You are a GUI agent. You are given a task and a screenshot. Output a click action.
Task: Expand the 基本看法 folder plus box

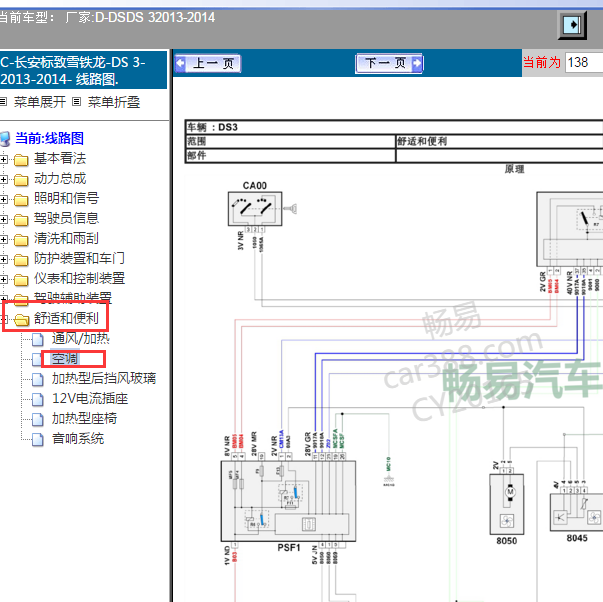point(3,159)
